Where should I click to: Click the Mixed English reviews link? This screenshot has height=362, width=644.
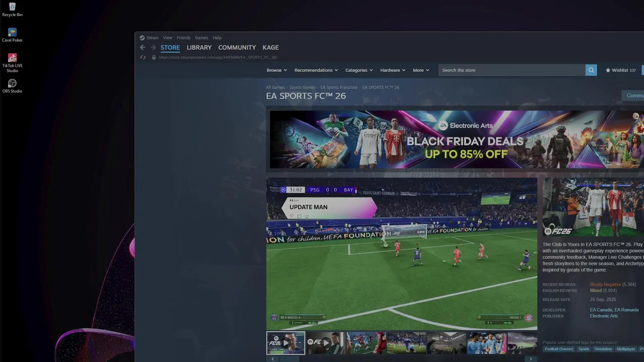596,291
